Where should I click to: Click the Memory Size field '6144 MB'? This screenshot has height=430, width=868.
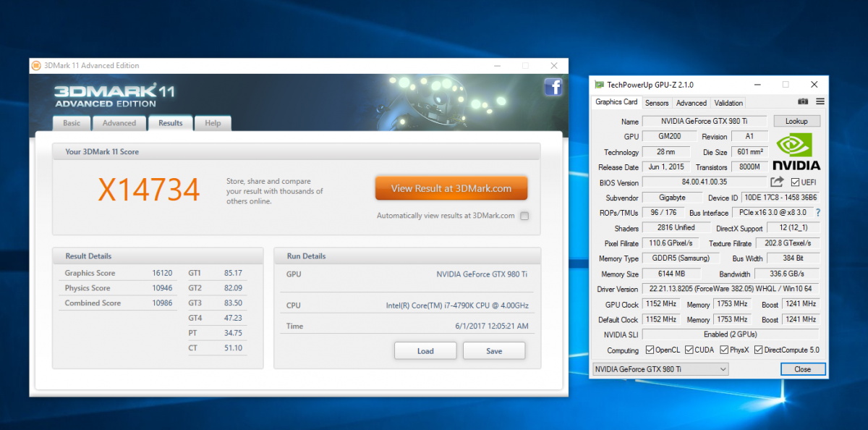pyautogui.click(x=671, y=274)
